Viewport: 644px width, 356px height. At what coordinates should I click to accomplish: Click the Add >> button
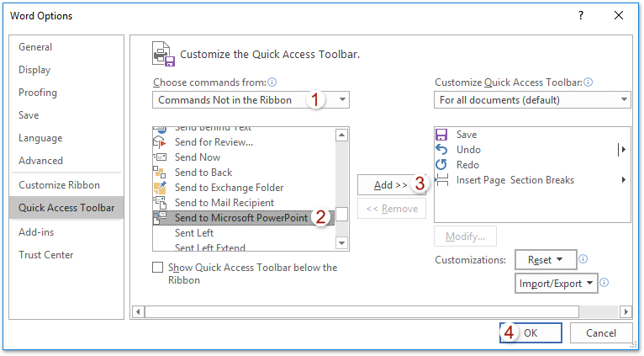pyautogui.click(x=392, y=185)
